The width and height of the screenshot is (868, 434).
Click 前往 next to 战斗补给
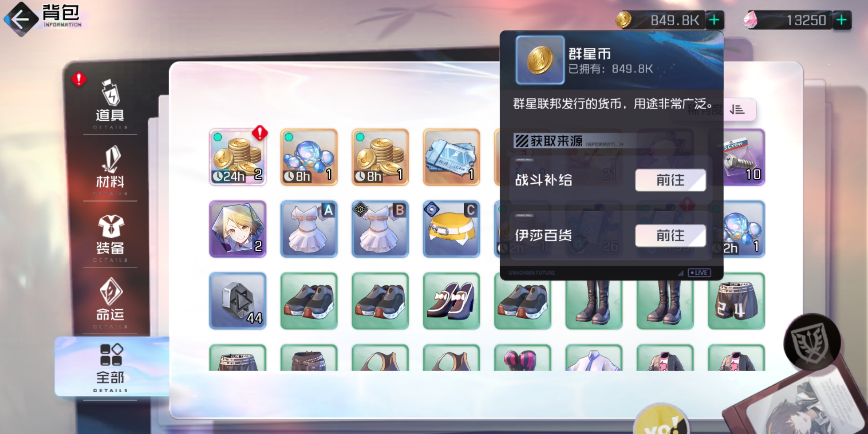click(670, 180)
